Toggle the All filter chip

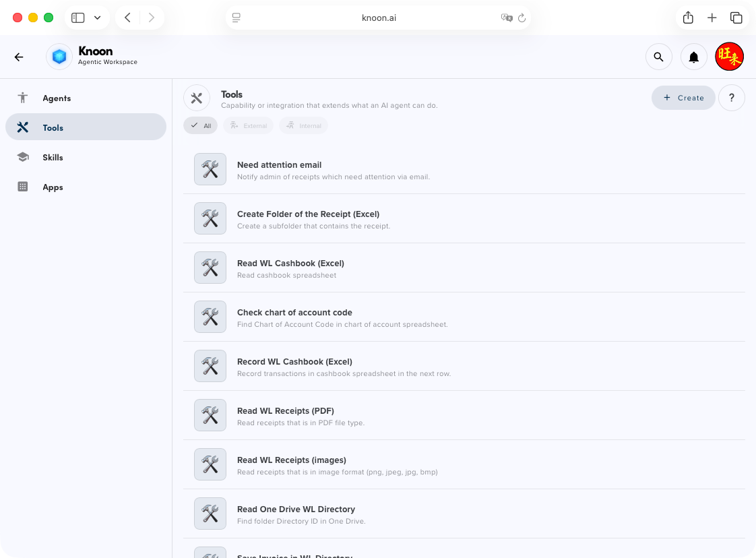point(200,125)
